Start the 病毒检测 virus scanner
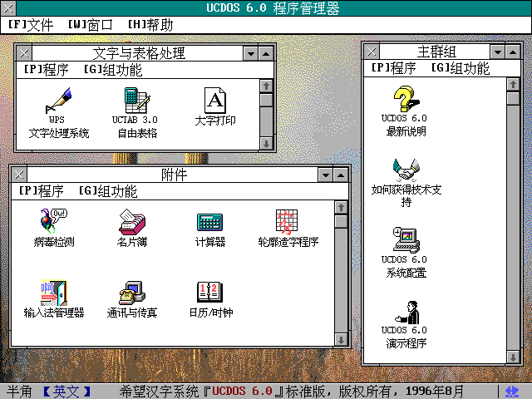532x399 pixels. pyautogui.click(x=53, y=222)
